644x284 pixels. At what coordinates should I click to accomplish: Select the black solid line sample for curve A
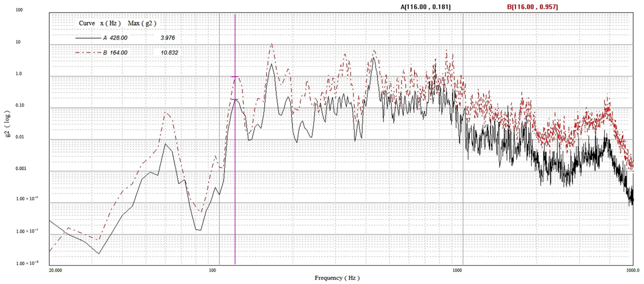[88, 38]
